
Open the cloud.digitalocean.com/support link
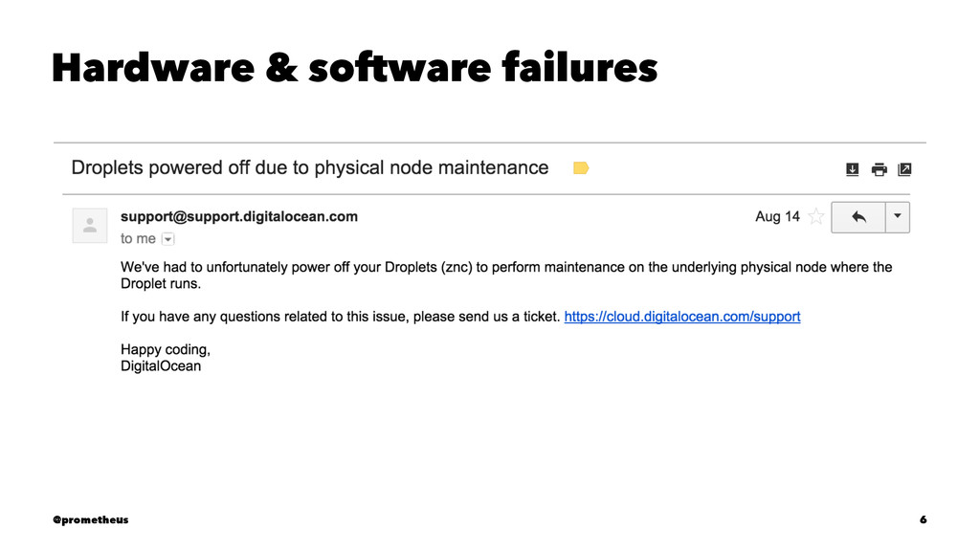click(x=681, y=317)
